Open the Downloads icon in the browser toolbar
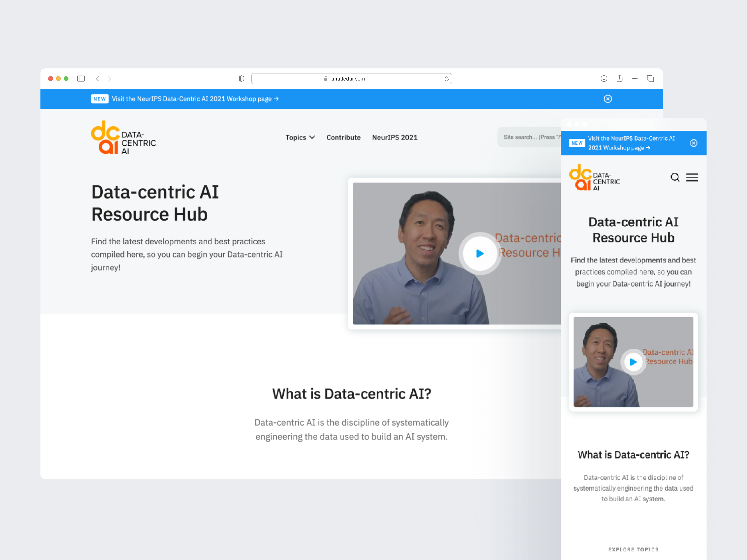This screenshot has width=747, height=560. [604, 78]
